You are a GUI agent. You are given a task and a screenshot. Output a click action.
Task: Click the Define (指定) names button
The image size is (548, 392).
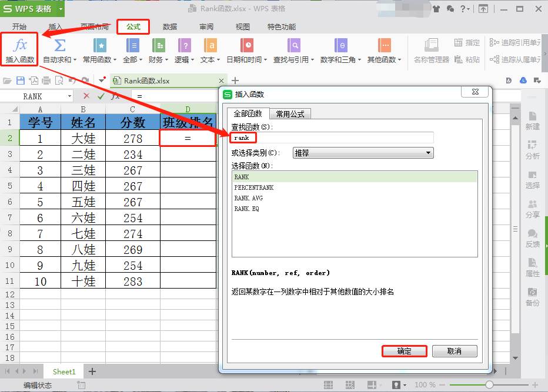coord(467,43)
